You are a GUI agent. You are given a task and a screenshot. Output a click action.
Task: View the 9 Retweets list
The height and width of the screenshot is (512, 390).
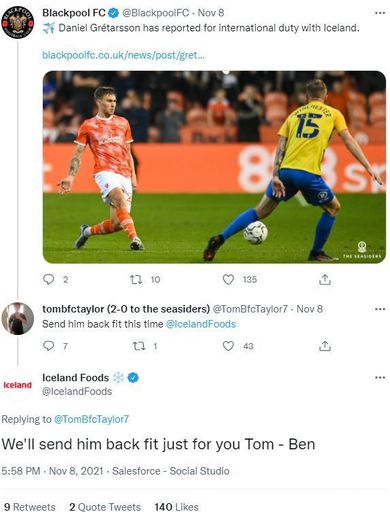point(29,507)
